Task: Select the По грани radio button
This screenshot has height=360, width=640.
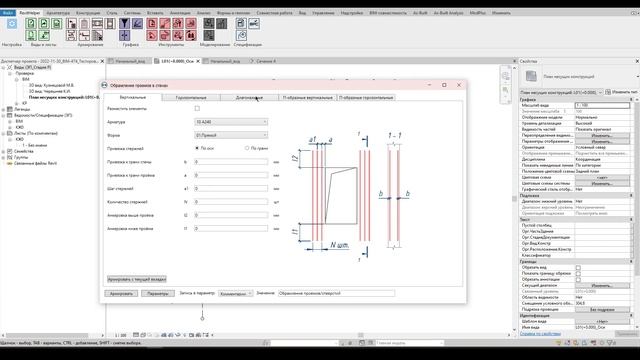Action: coord(247,148)
